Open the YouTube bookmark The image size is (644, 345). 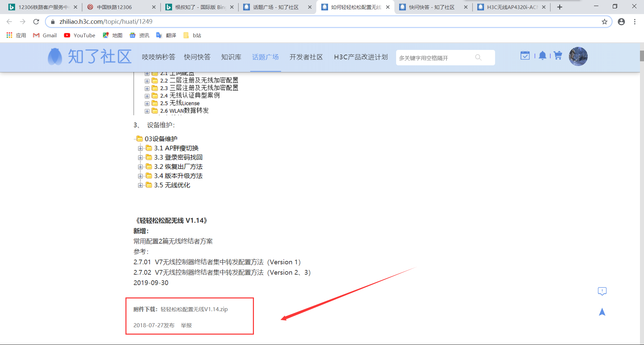tap(80, 35)
